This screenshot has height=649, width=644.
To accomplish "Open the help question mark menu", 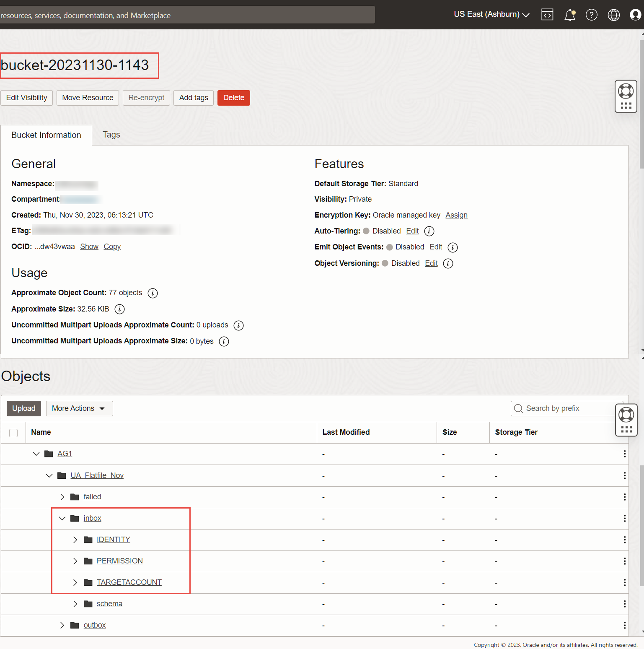I will (x=592, y=15).
